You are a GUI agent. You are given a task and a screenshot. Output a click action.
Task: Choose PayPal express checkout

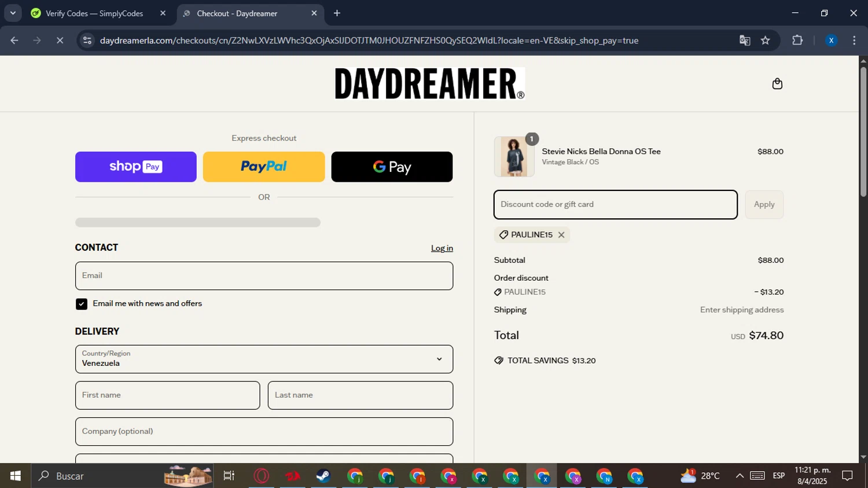(x=264, y=167)
